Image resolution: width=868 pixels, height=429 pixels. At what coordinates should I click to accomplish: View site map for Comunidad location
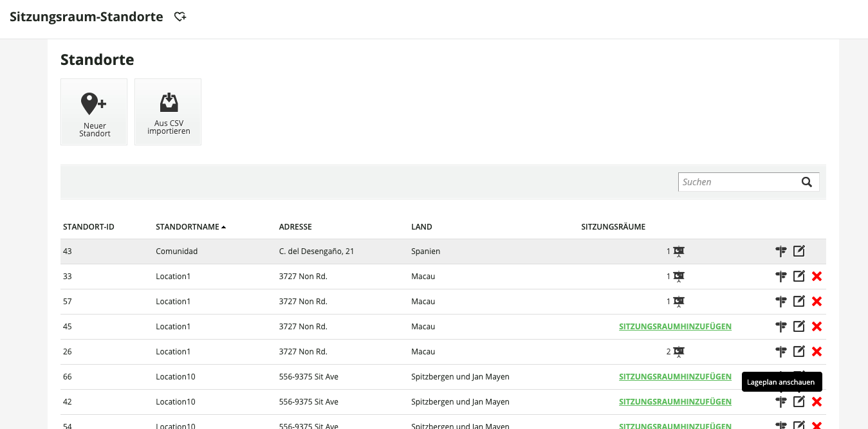pos(781,251)
